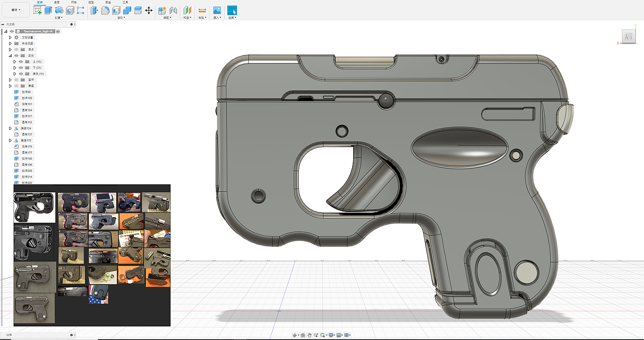This screenshot has height=340, width=644.
Task: Activate the Select cursor tool
Action: click(232, 10)
